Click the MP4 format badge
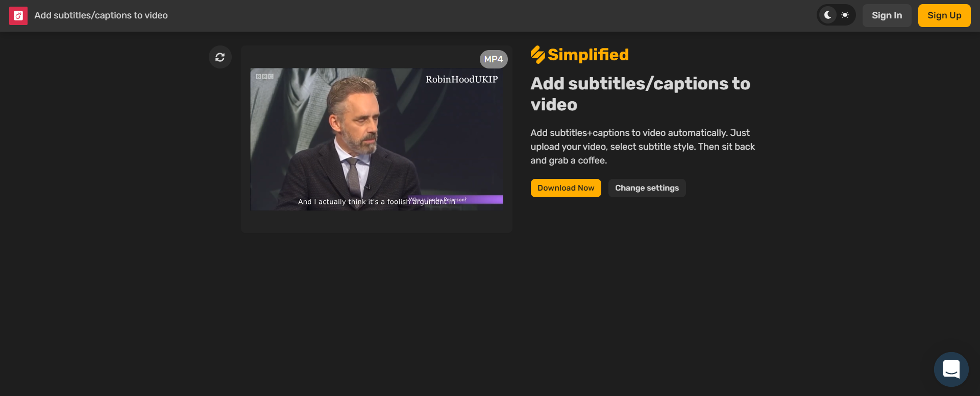This screenshot has height=396, width=980. click(493, 59)
